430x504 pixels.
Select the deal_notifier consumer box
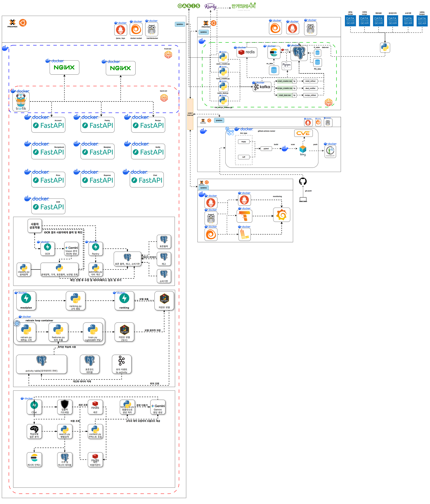click(310, 88)
